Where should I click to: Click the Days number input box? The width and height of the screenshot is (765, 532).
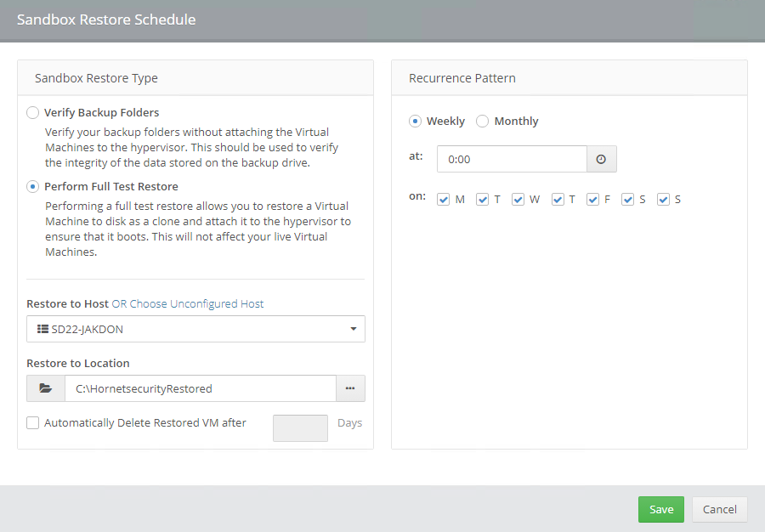click(x=300, y=428)
